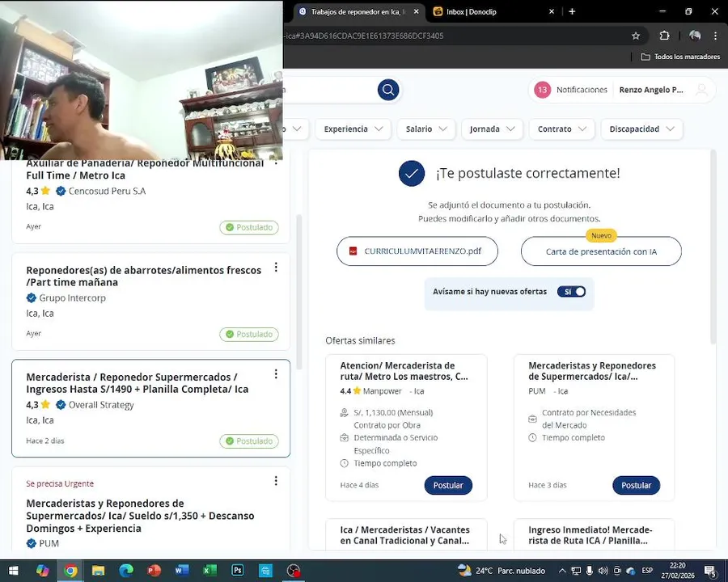This screenshot has height=582, width=728.
Task: Click the Cencosud Peru S.A company name
Action: coord(107,191)
